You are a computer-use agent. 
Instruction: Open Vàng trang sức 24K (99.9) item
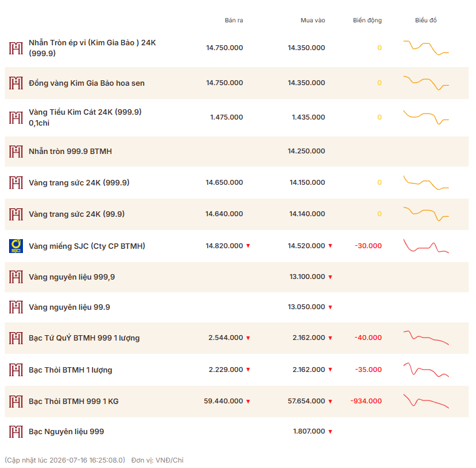[x=77, y=214]
